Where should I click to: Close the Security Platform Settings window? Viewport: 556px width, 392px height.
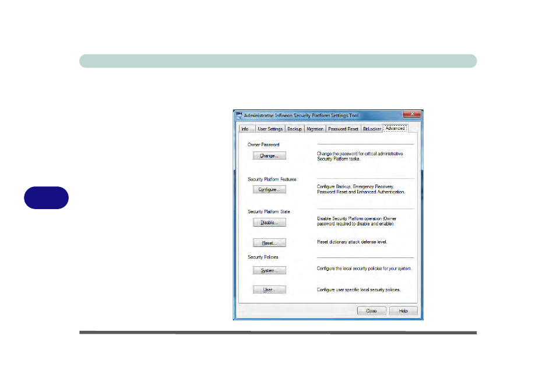pyautogui.click(x=411, y=114)
